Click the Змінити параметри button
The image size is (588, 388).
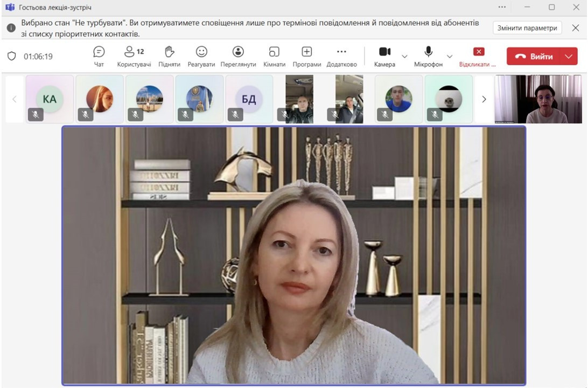(x=527, y=28)
